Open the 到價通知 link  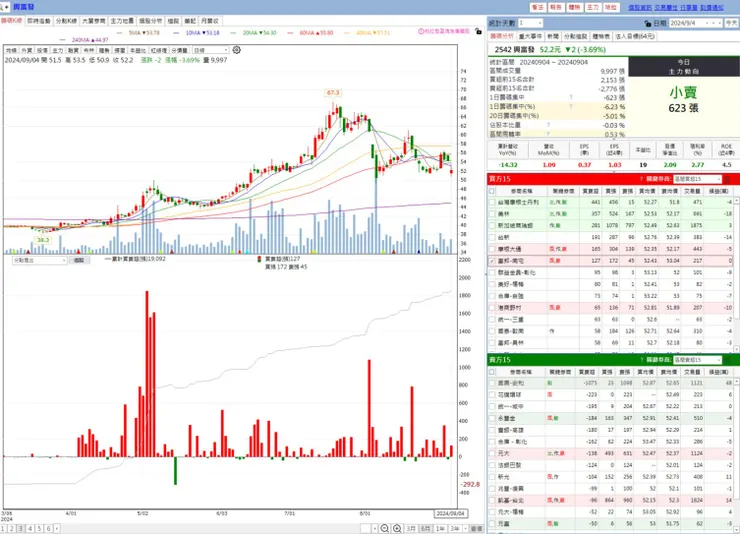point(712,8)
